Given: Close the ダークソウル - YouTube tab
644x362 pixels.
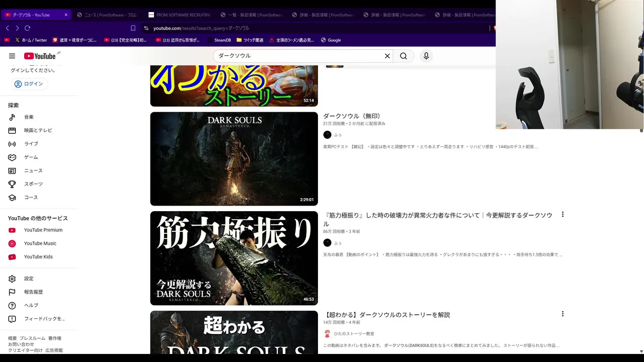Looking at the screenshot, I should [x=66, y=15].
